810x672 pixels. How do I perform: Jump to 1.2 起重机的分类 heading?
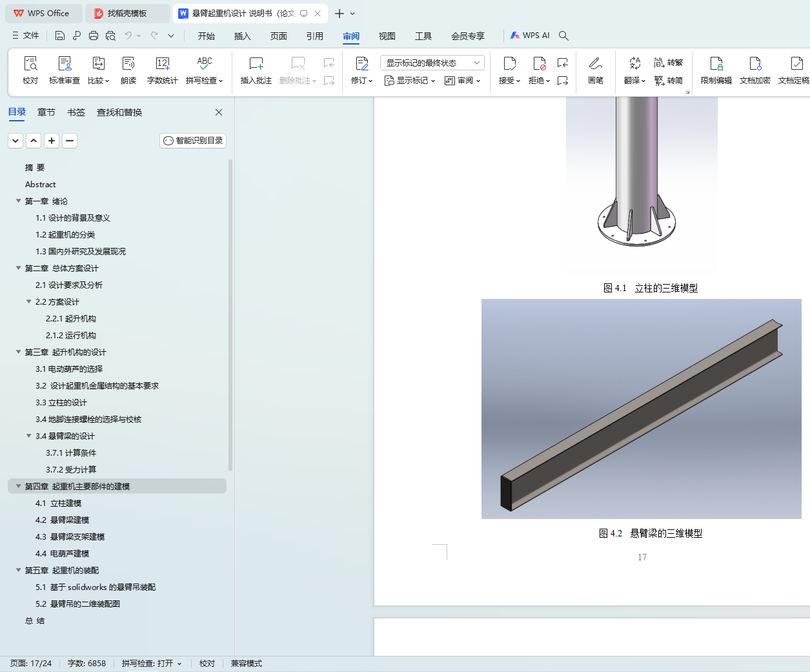(x=65, y=234)
